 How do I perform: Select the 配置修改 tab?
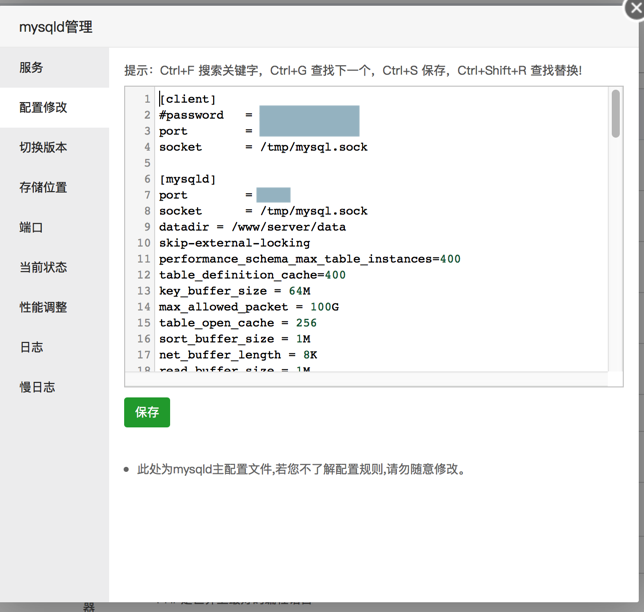[54, 108]
